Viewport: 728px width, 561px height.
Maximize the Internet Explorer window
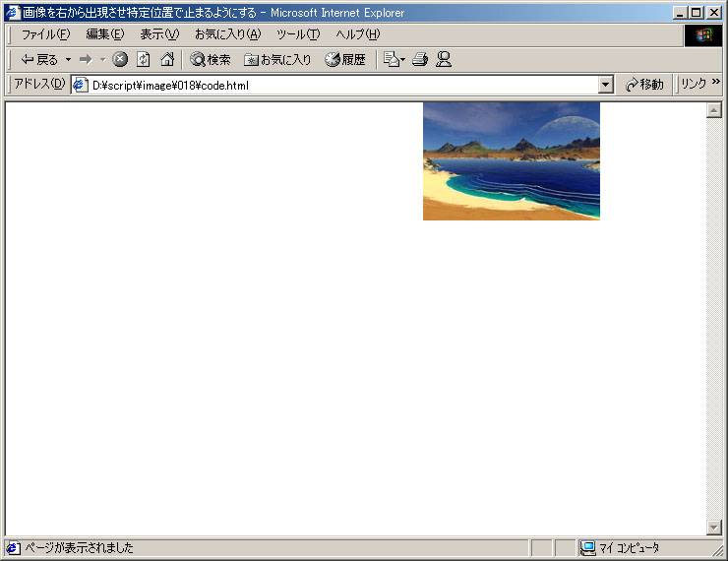click(x=697, y=13)
